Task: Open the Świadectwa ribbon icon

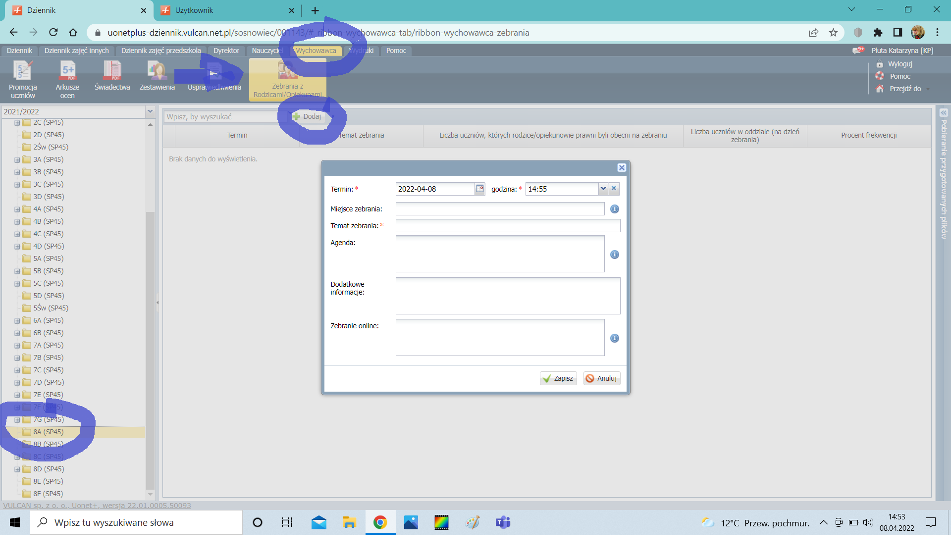Action: tap(112, 71)
